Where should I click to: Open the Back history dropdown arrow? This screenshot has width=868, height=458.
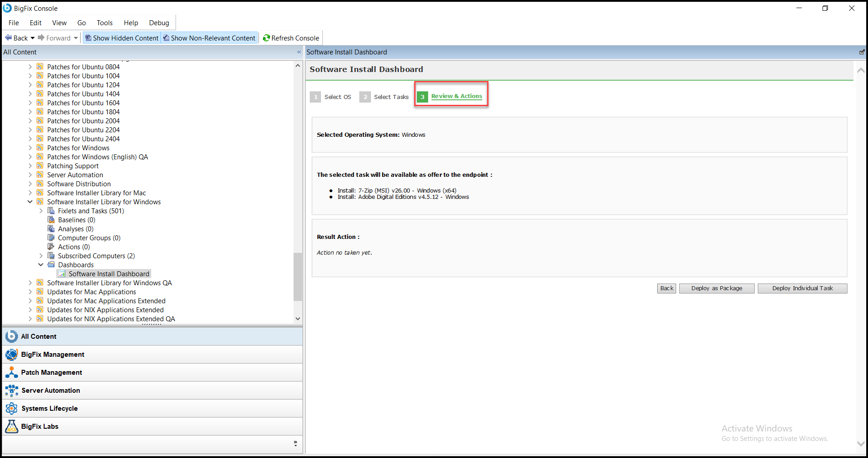pos(32,38)
